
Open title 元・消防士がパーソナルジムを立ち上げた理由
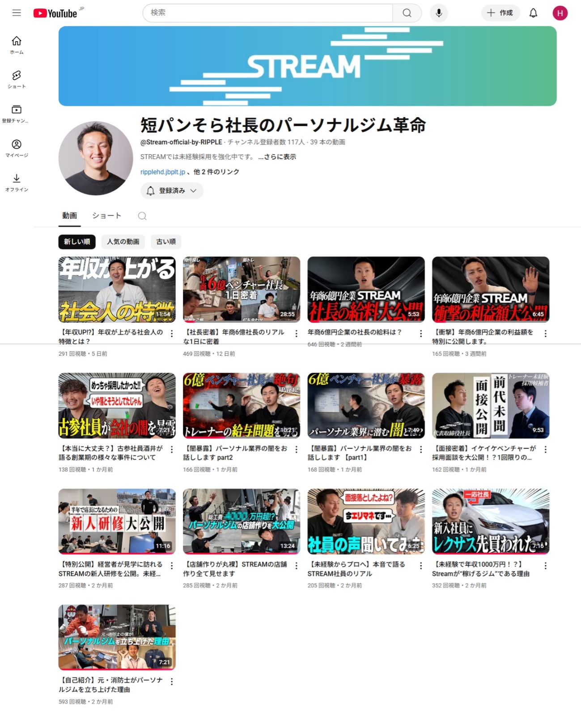[x=111, y=685]
